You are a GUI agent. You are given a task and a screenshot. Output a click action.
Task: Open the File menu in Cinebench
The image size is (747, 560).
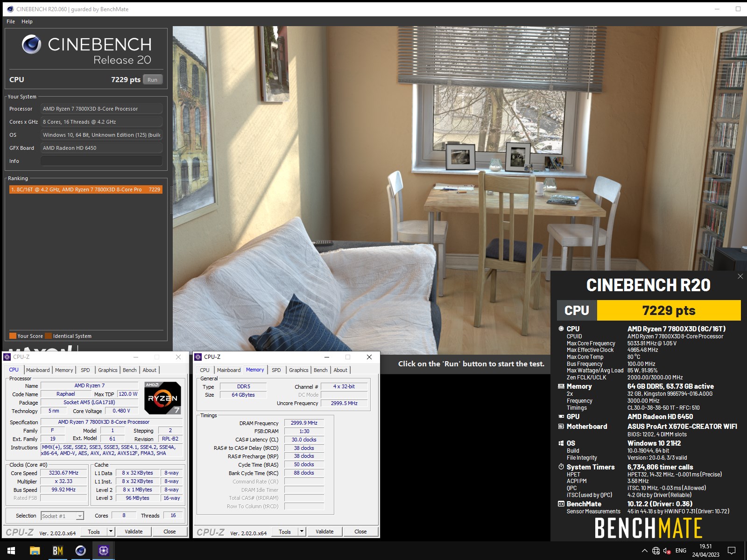pyautogui.click(x=11, y=21)
